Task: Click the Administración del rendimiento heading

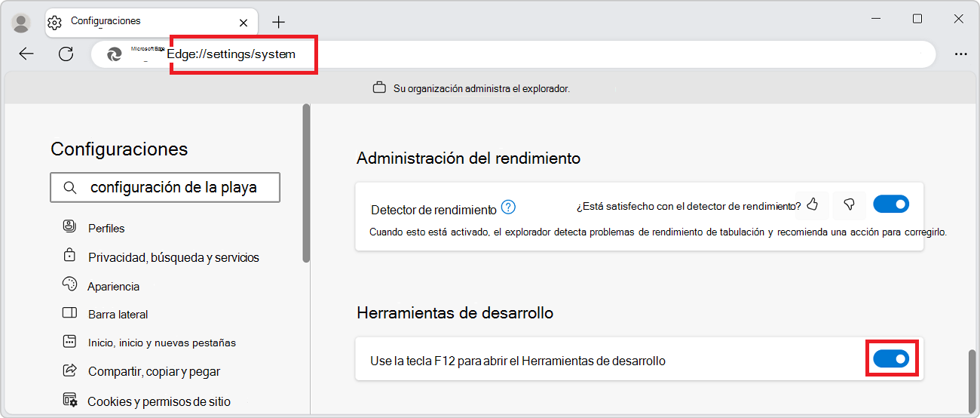Action: tap(468, 158)
